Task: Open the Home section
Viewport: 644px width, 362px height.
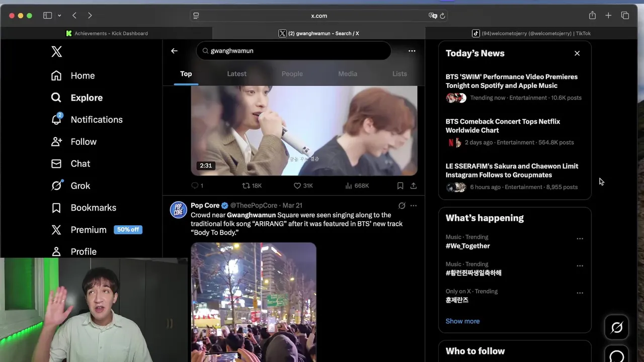Action: pyautogui.click(x=73, y=75)
